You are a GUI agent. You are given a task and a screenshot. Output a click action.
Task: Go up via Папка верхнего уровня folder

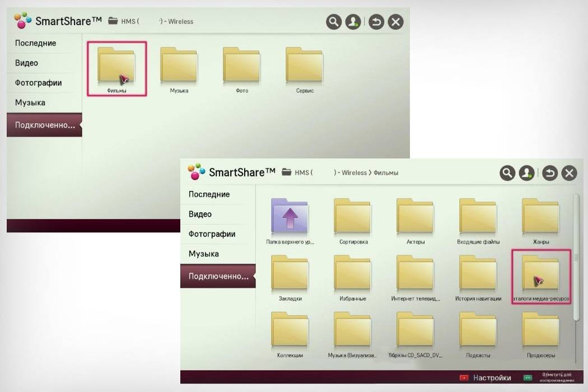(290, 218)
